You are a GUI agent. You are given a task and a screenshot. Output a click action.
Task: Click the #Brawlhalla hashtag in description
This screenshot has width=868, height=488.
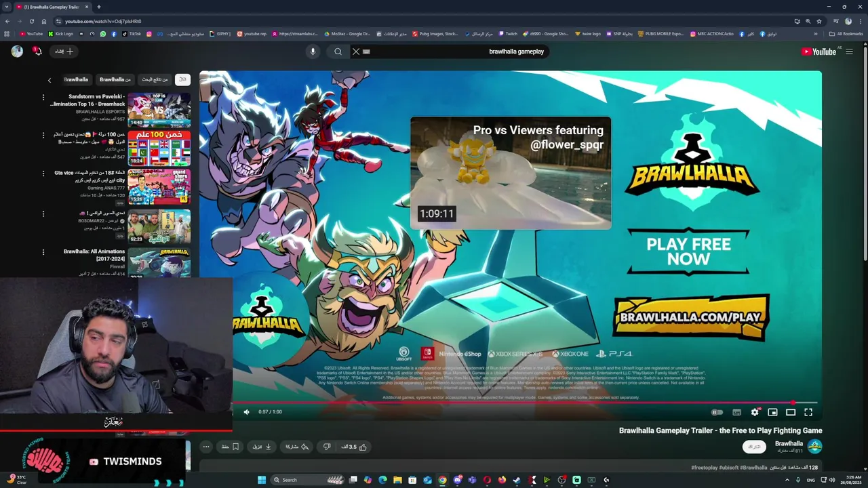tap(753, 468)
